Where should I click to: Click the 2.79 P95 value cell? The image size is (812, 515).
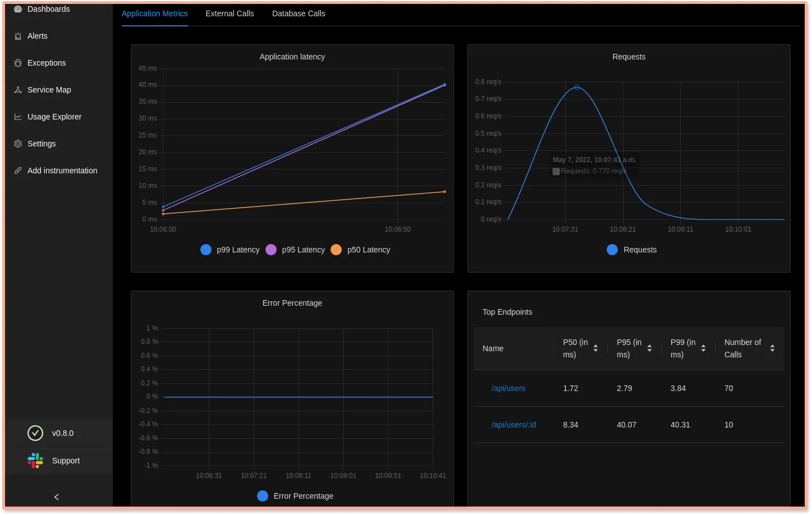625,388
